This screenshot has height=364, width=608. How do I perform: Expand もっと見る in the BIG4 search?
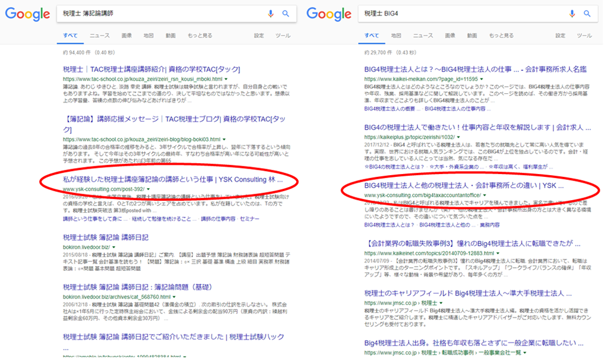pyautogui.click(x=501, y=36)
